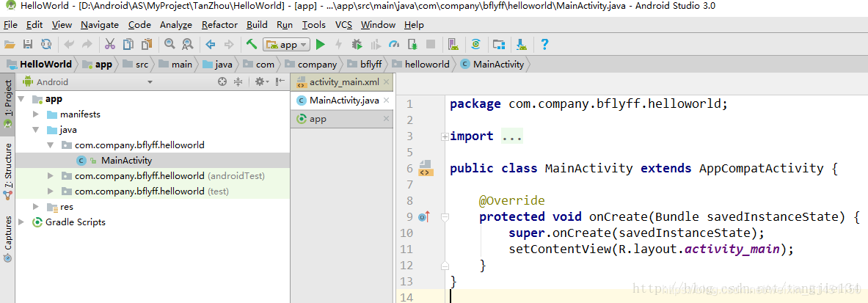Click the Save All floppy icon
The height and width of the screenshot is (303, 868).
coord(28,44)
